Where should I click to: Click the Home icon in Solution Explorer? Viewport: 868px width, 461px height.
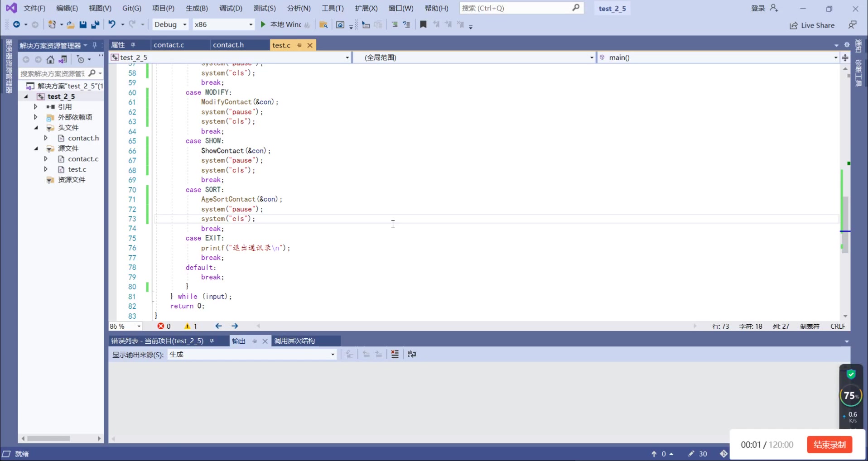(50, 59)
